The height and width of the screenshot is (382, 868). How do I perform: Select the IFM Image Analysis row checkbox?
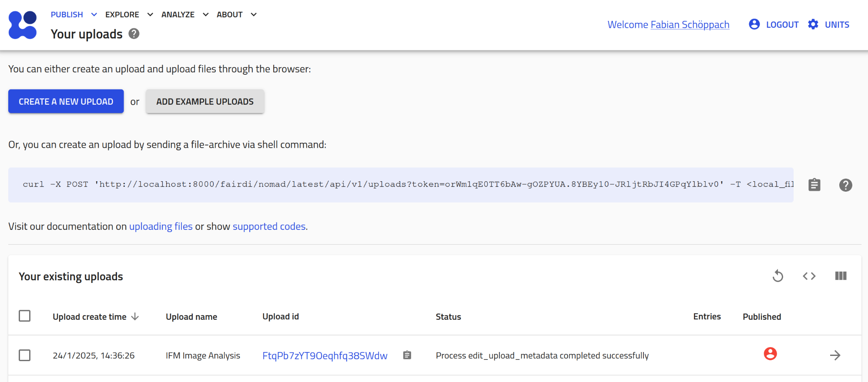pos(25,355)
